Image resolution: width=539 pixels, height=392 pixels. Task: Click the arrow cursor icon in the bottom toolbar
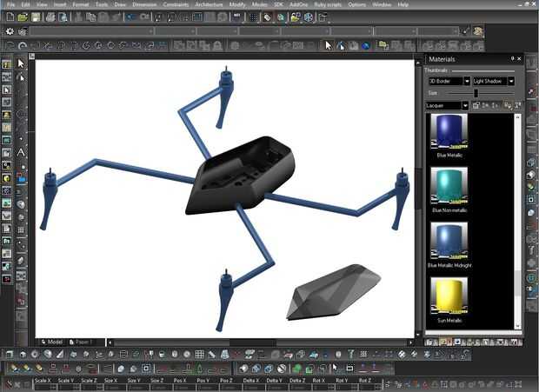click(x=335, y=369)
